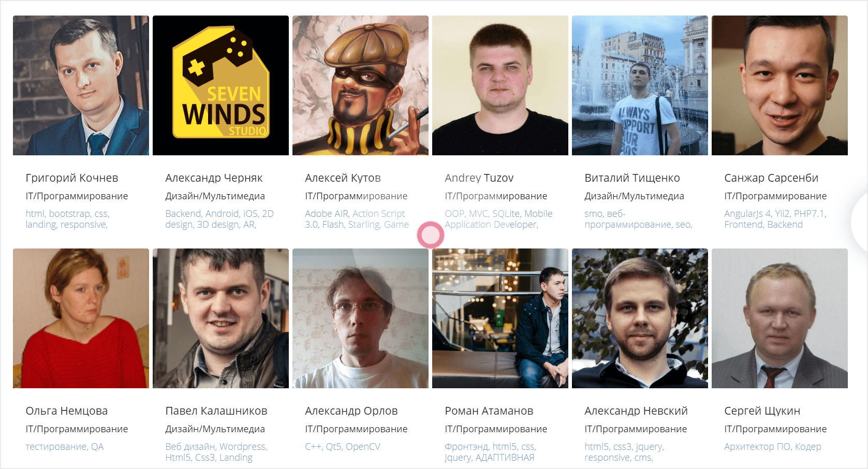Image resolution: width=868 pixels, height=469 pixels.
Task: Click the name Александр Черняк
Action: coord(214,178)
